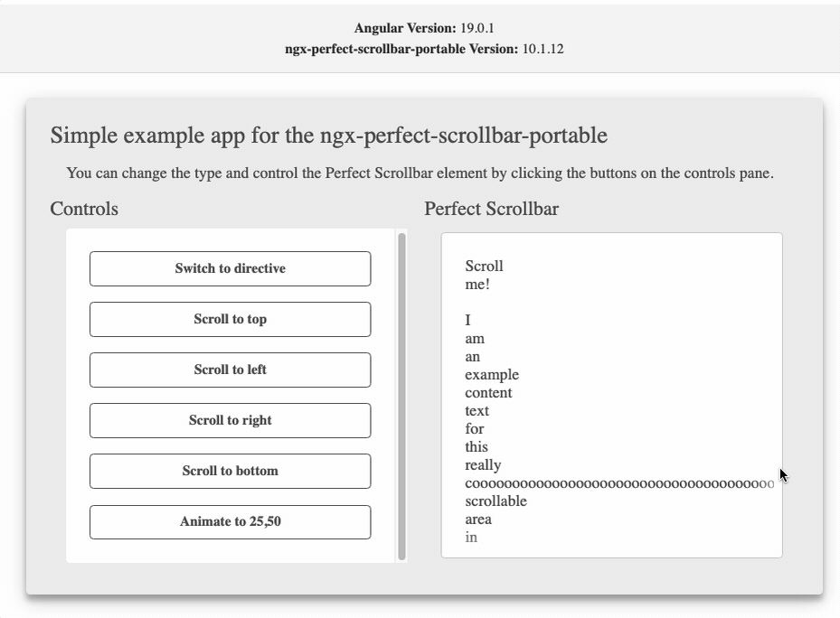Image resolution: width=840 pixels, height=618 pixels.
Task: Click the Scroll to bottom button
Action: pos(230,471)
